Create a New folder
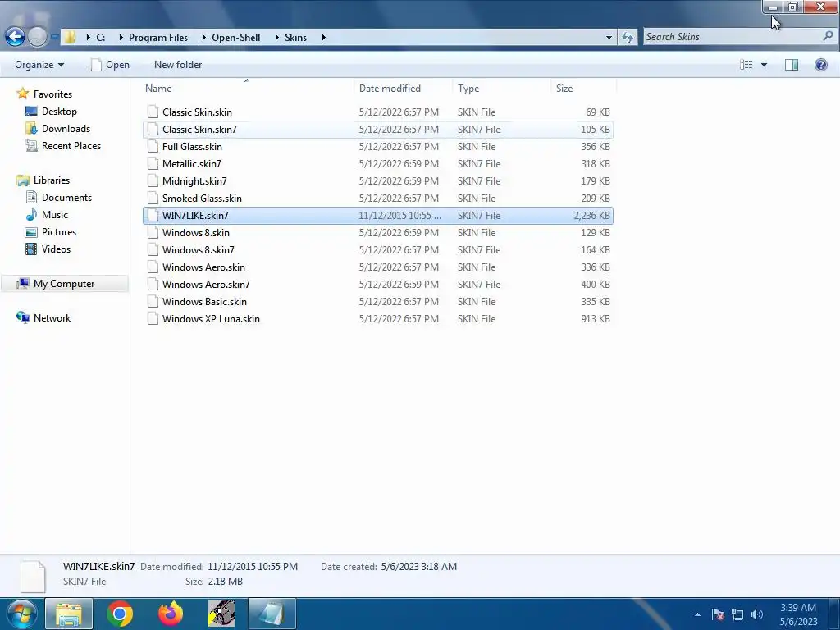 coord(178,65)
